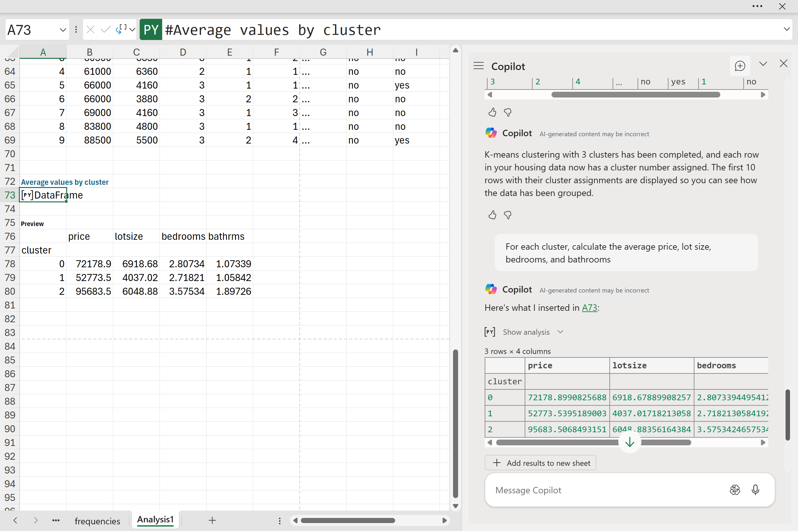Screen dimensions: 798x532
Task: Select the Analysis1 sheet tab
Action: click(155, 520)
